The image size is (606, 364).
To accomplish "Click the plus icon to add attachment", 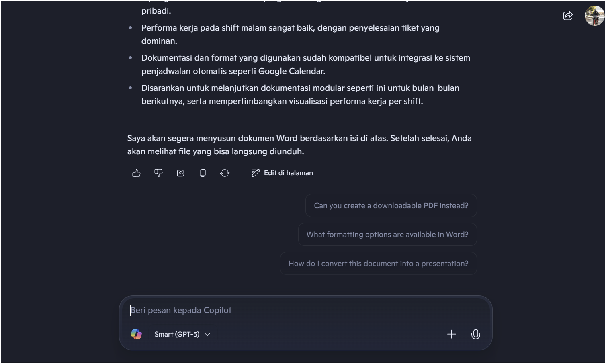I will click(x=451, y=334).
